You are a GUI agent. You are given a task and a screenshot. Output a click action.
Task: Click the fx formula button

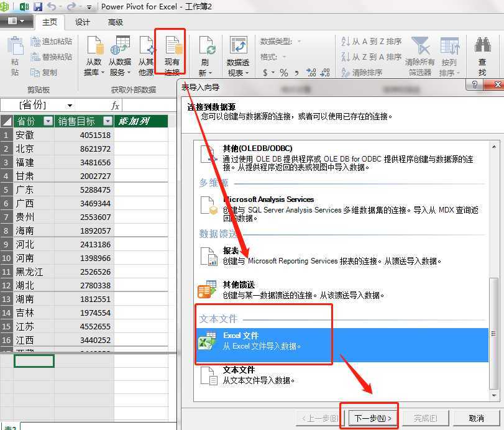(115, 106)
